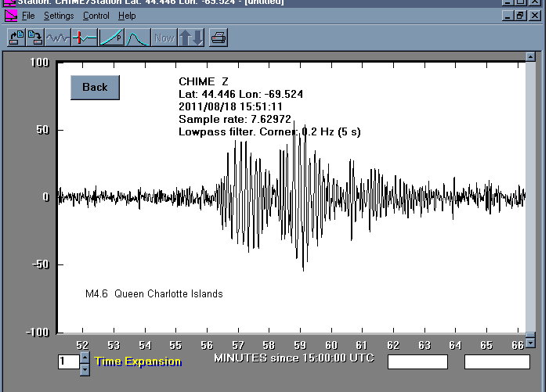Click the rising curve icon labeled P

110,37
